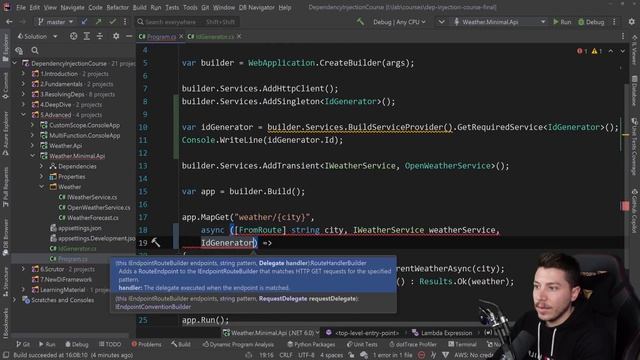Navigate back with the left arrow
This screenshot has height=360, width=640.
click(9, 22)
